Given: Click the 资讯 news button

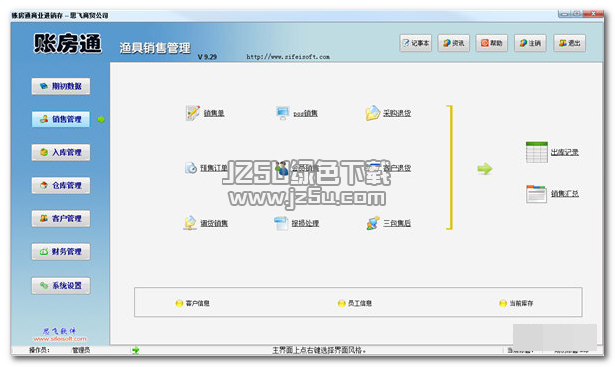Looking at the screenshot, I should click(x=454, y=43).
